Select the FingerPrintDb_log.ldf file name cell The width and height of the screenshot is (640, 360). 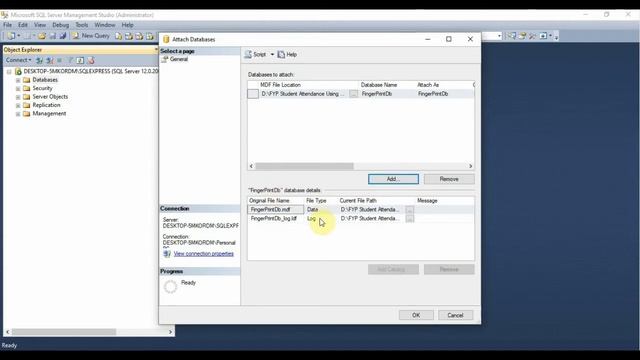click(276, 219)
